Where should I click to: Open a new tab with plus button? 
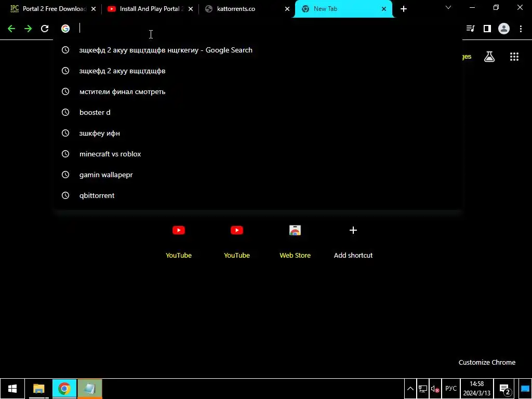tap(403, 9)
